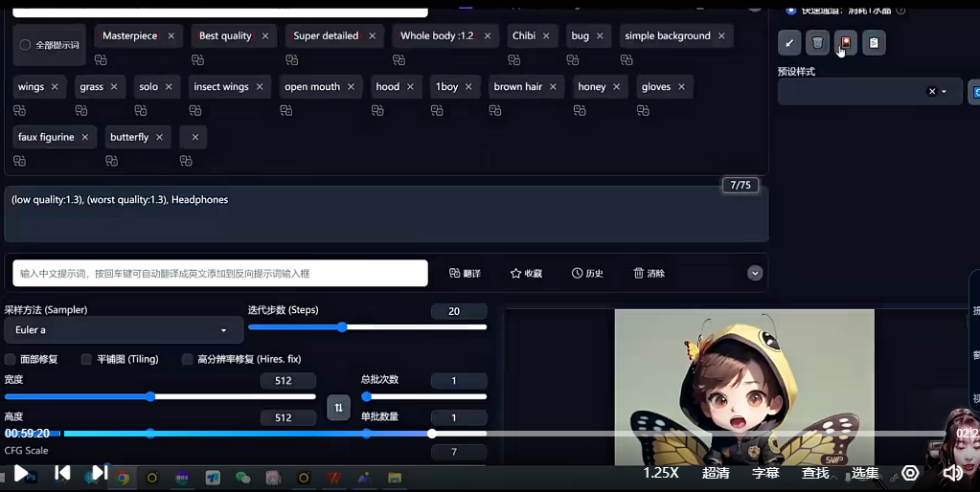Click the Steps value field showing 20

(x=459, y=311)
